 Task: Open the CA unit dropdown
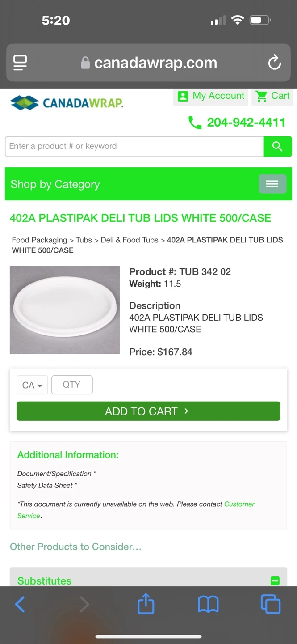(32, 385)
